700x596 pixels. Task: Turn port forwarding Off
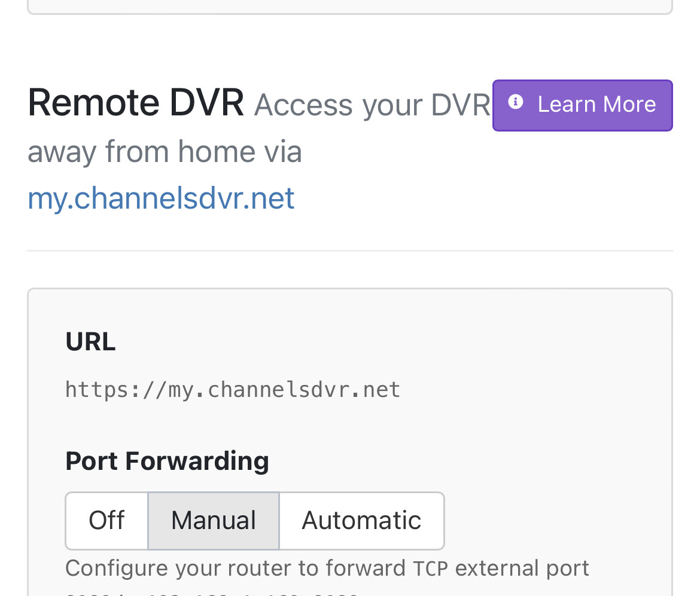pos(106,521)
